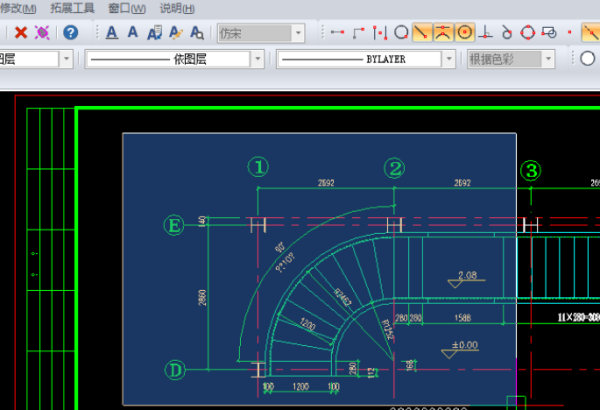
Task: Click grid axis bubble 2 in drawing
Action: coord(395,168)
